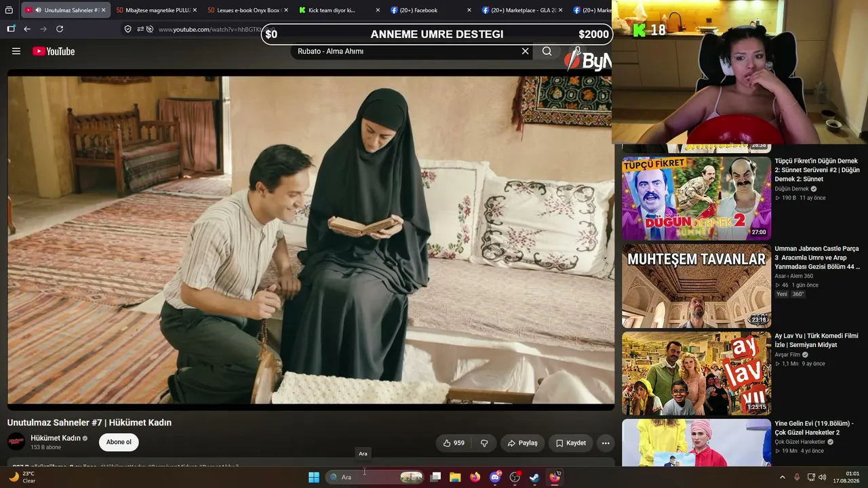Close the Kick team diyor ki tab
Viewport: 868px width, 488px height.
[x=378, y=10]
